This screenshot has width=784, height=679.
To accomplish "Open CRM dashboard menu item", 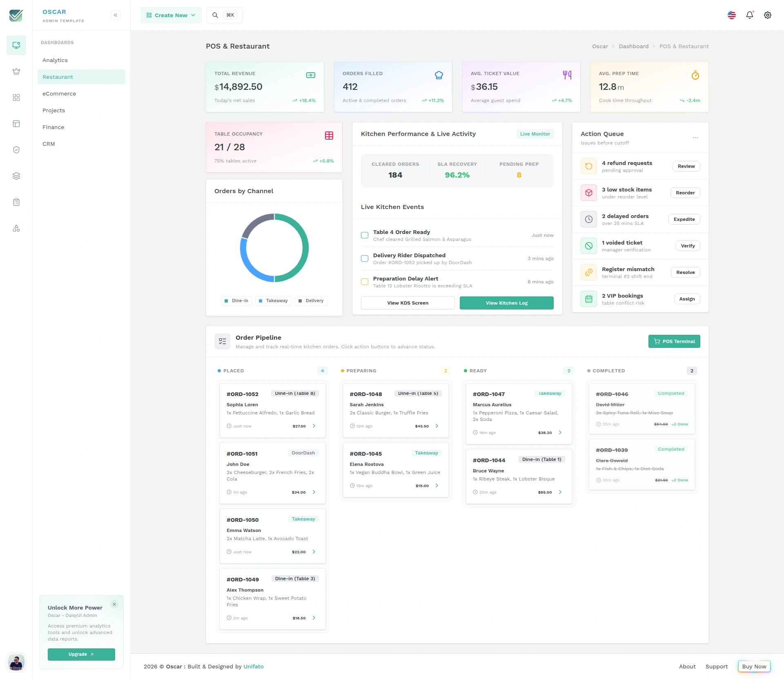I will (81, 144).
